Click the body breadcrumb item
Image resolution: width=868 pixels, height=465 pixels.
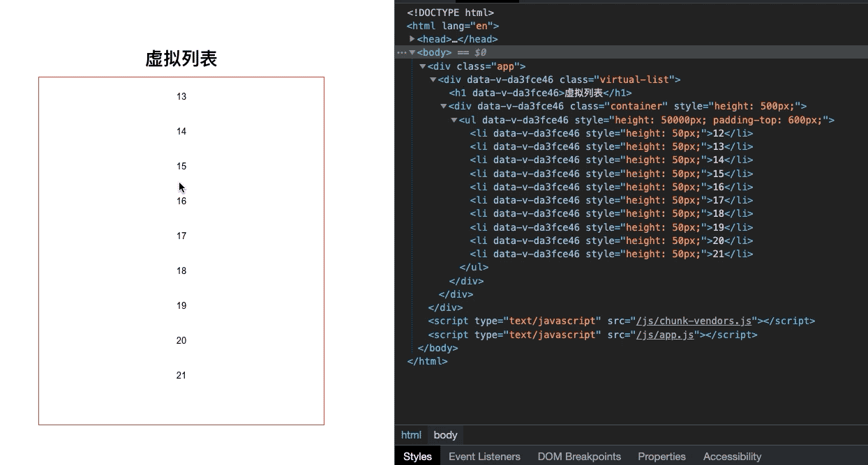click(445, 435)
